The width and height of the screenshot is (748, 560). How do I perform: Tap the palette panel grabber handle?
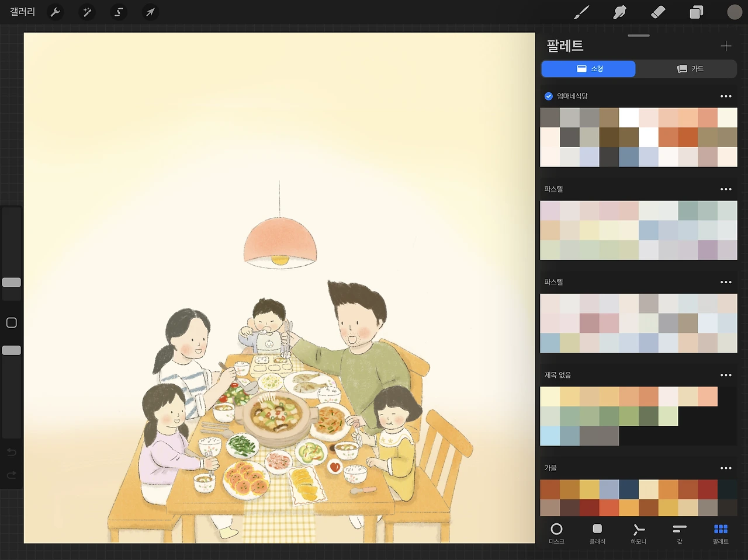pyautogui.click(x=639, y=36)
